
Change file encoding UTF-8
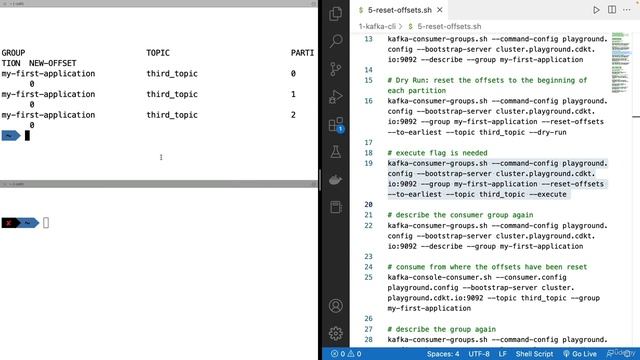click(479, 354)
